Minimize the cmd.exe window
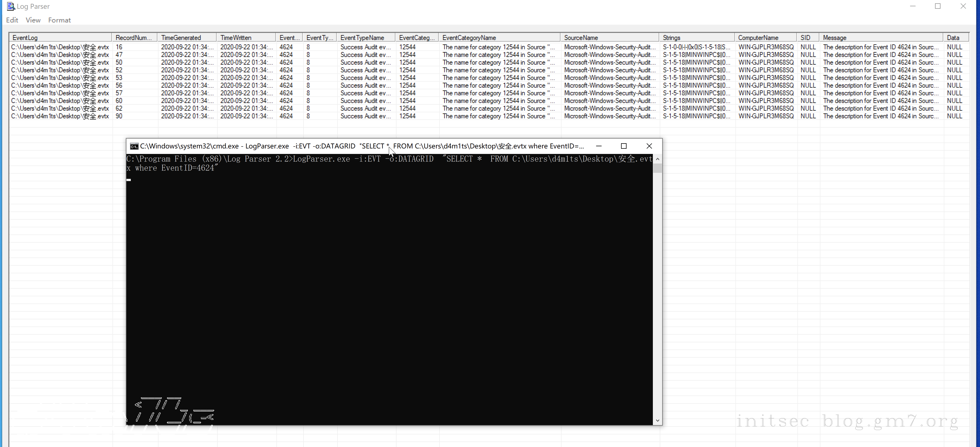Screen dimensions: 980x447 pos(598,146)
